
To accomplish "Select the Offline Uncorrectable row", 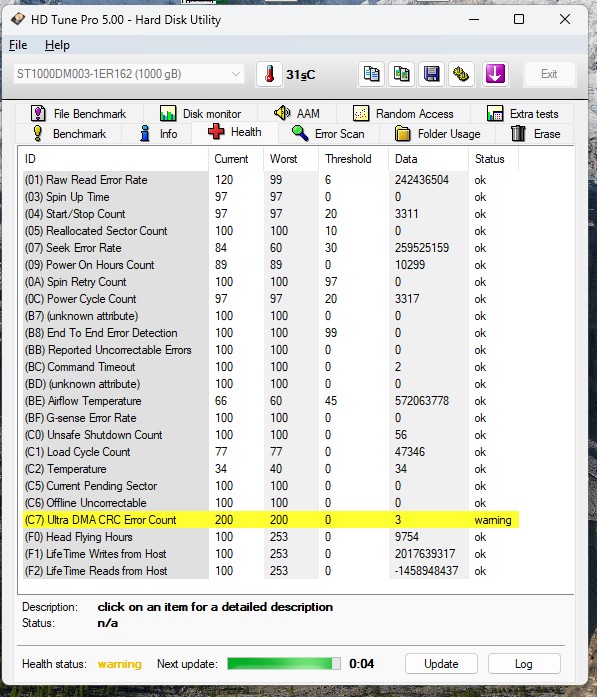I will pyautogui.click(x=271, y=503).
